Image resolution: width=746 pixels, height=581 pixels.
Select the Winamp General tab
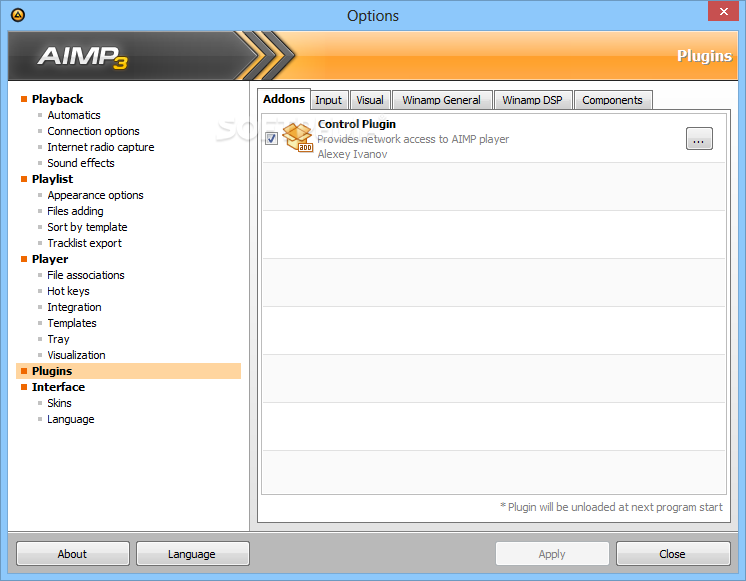click(x=442, y=100)
